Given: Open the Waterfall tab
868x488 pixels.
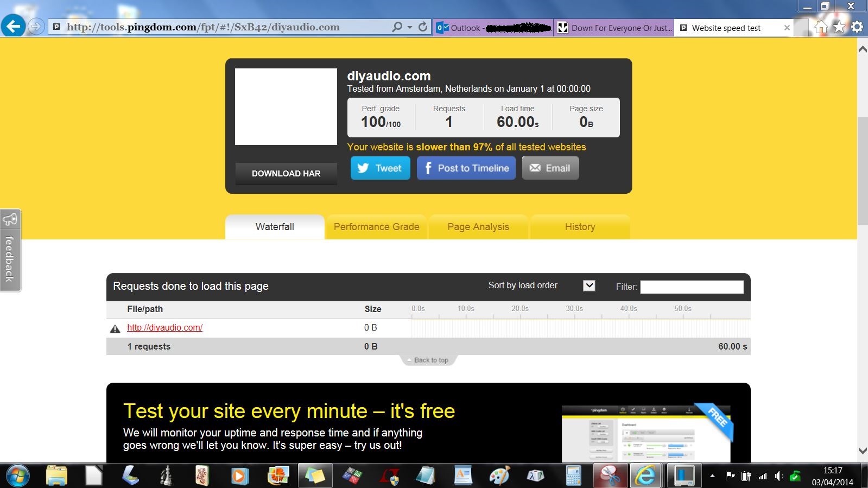Looking at the screenshot, I should (x=275, y=227).
